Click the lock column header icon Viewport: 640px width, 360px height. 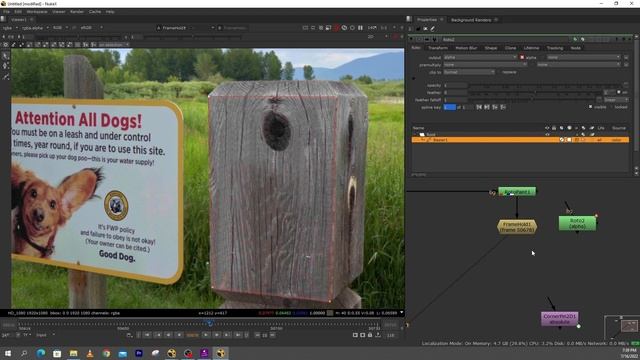pyautogui.click(x=554, y=128)
